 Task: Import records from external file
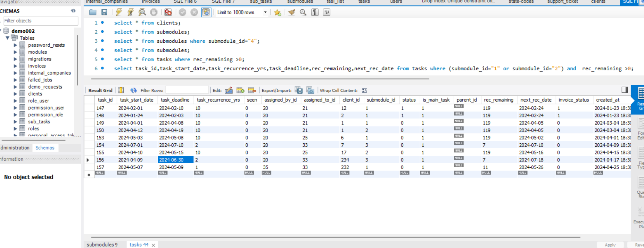311,90
